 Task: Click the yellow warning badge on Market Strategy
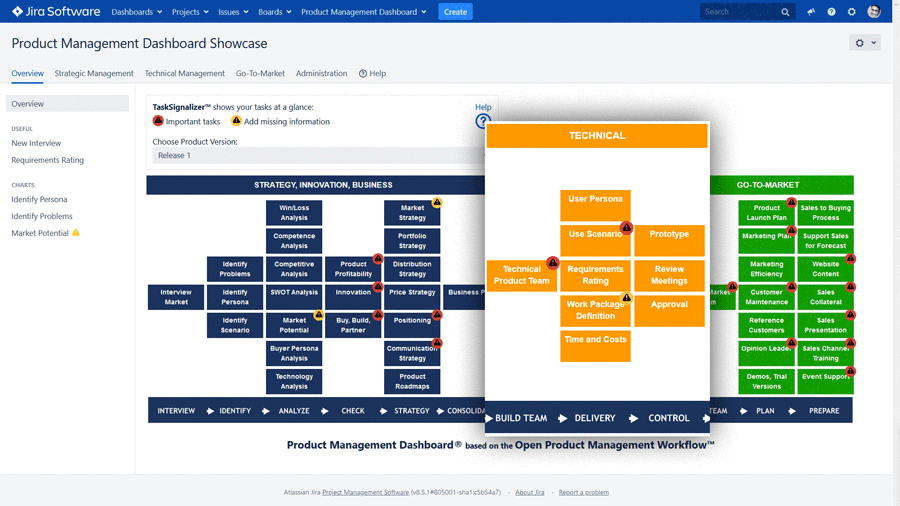tap(437, 202)
